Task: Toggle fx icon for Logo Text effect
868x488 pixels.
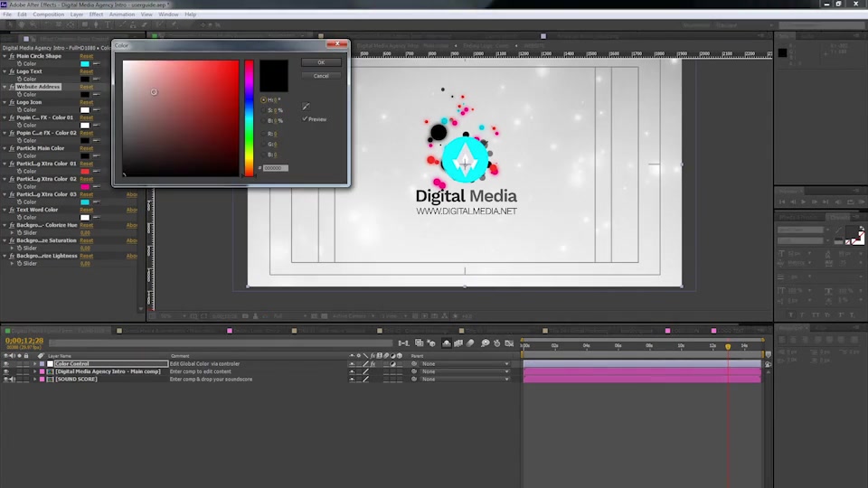Action: (12, 71)
